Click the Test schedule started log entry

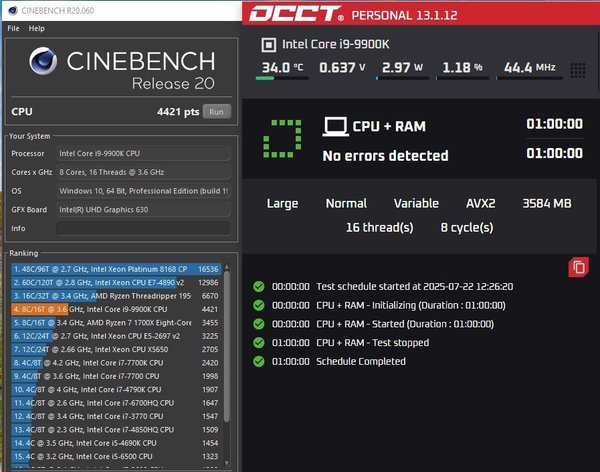[x=414, y=286]
